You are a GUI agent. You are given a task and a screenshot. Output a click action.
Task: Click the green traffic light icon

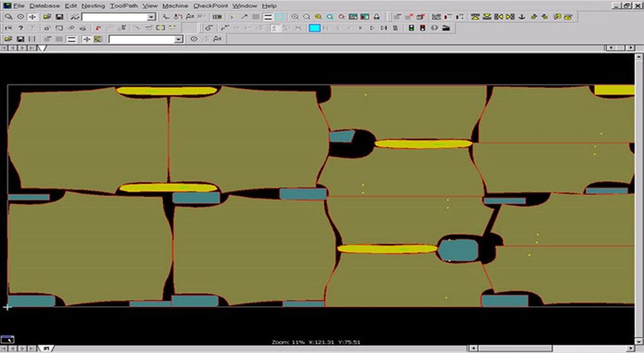coord(411,28)
